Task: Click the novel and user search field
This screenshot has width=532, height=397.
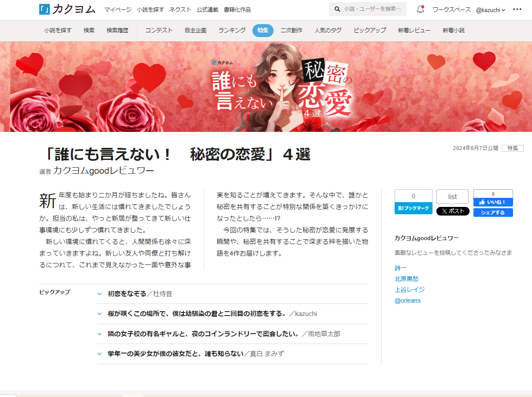Action: (373, 9)
